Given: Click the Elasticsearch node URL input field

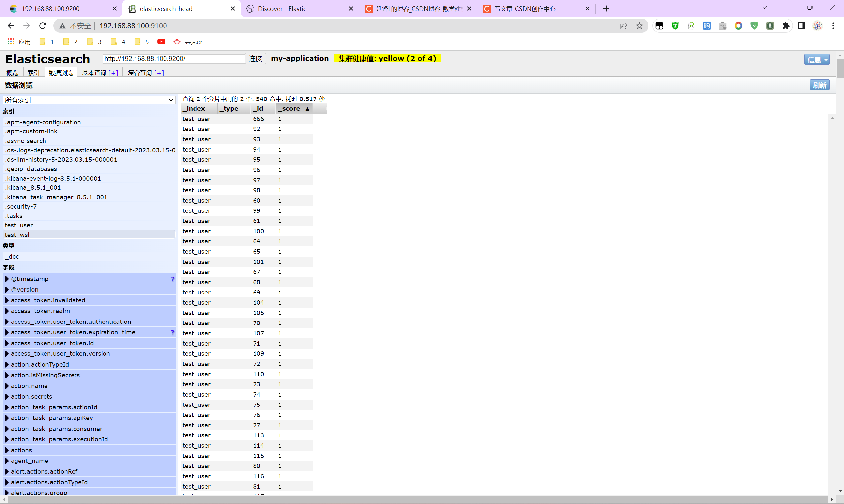Looking at the screenshot, I should coord(173,58).
